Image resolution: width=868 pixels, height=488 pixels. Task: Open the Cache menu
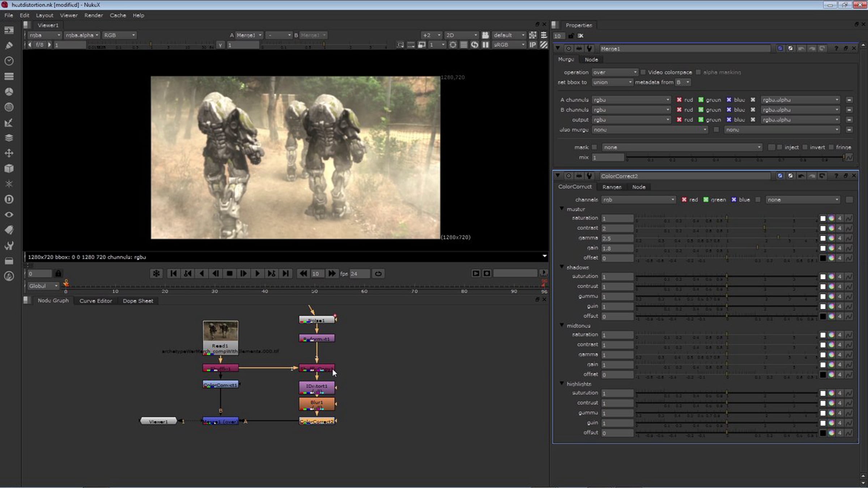click(118, 15)
